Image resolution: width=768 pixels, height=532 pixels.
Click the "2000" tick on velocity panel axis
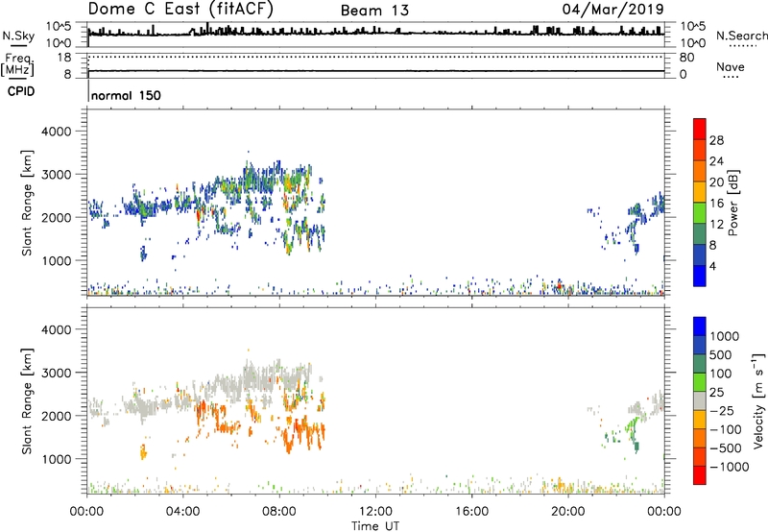pyautogui.click(x=56, y=416)
